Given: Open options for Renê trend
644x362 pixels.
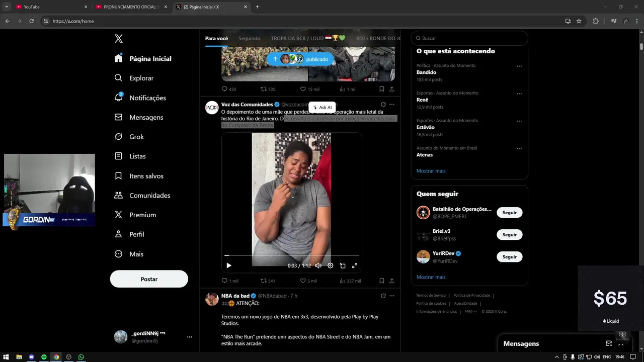Looking at the screenshot, I should [x=519, y=94].
